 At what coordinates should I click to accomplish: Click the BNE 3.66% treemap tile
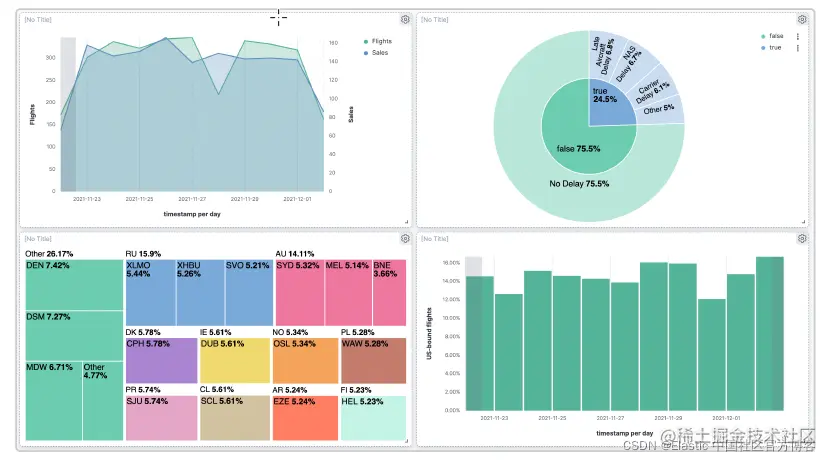[x=390, y=292]
